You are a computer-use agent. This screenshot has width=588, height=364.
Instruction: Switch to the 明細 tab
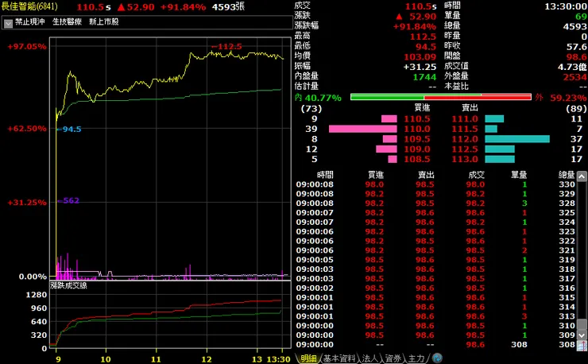(308, 358)
